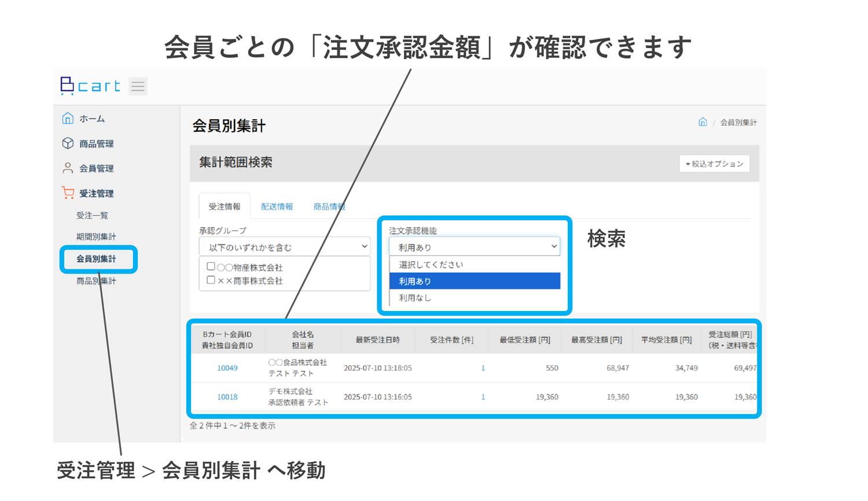Viewport: 868px width, 501px height.
Task: Select 商品別集計 in sidebar
Action: click(96, 281)
